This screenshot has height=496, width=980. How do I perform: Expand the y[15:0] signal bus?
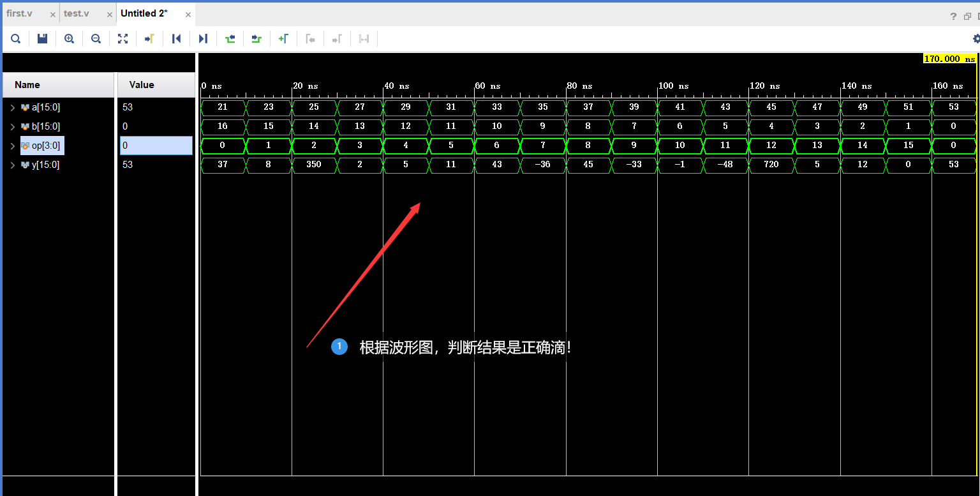click(x=13, y=165)
